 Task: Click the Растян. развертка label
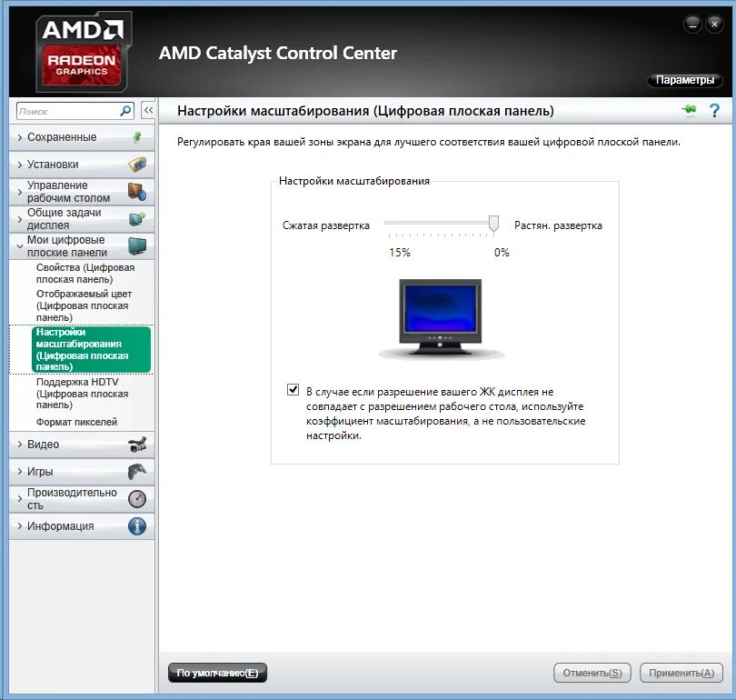(558, 225)
